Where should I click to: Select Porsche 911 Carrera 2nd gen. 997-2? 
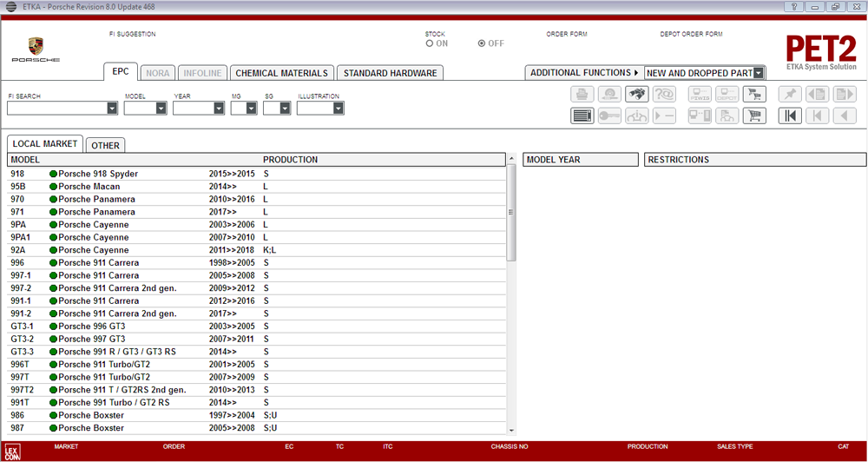point(257,288)
